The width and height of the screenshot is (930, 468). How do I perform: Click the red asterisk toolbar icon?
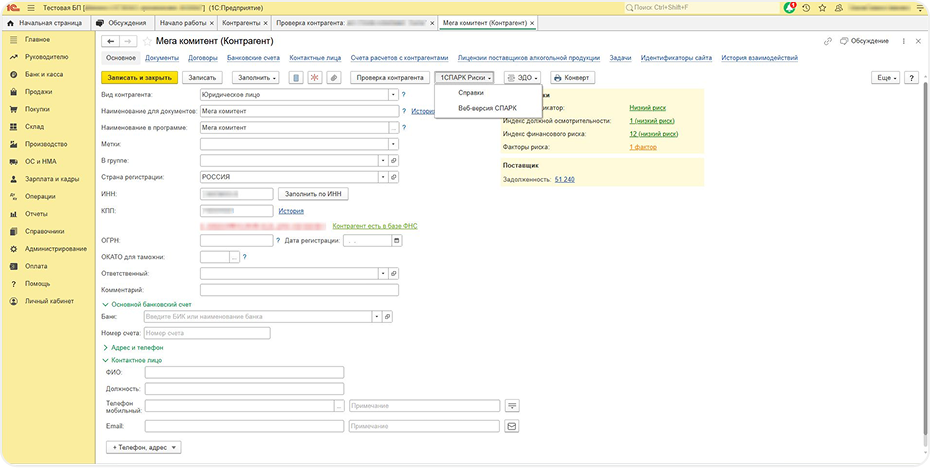coord(314,78)
